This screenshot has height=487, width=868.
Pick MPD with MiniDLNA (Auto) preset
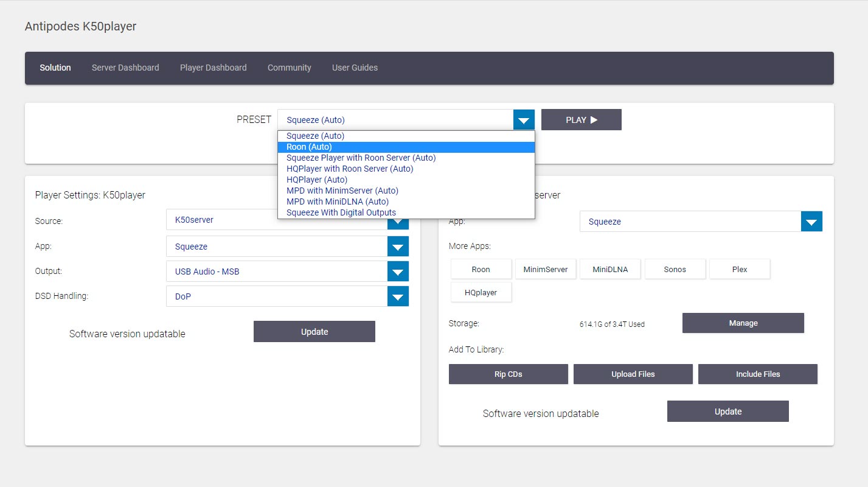(x=406, y=201)
